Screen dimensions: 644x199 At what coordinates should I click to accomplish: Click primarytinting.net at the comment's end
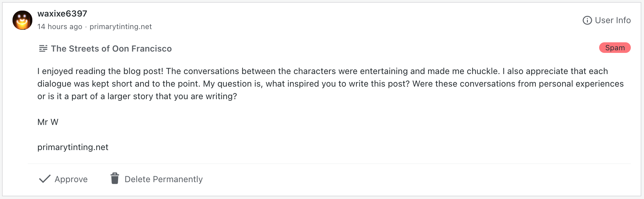[73, 147]
